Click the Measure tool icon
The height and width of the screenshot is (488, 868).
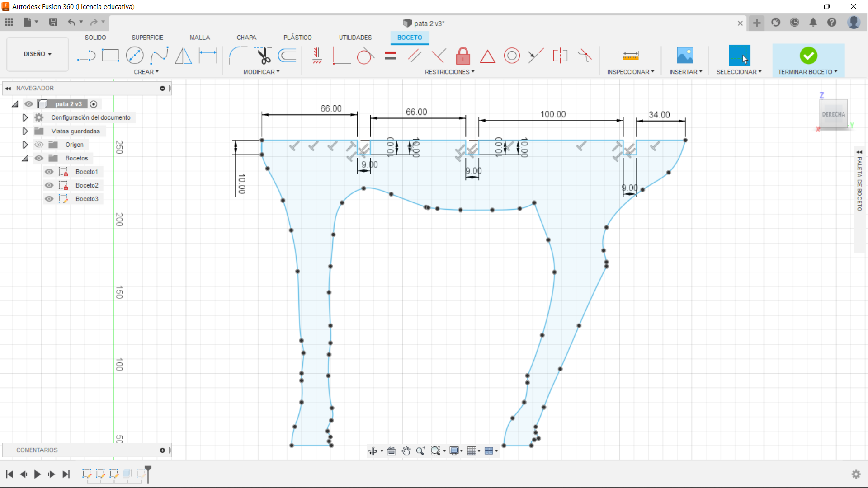coord(630,56)
